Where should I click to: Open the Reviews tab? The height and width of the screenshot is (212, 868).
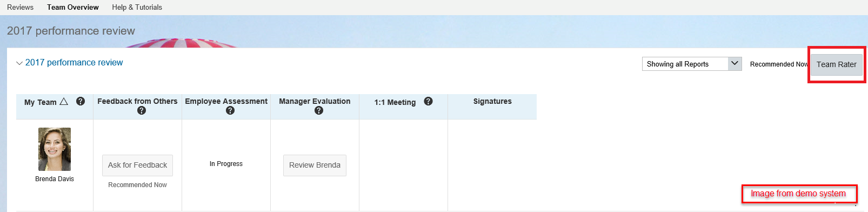coord(20,7)
